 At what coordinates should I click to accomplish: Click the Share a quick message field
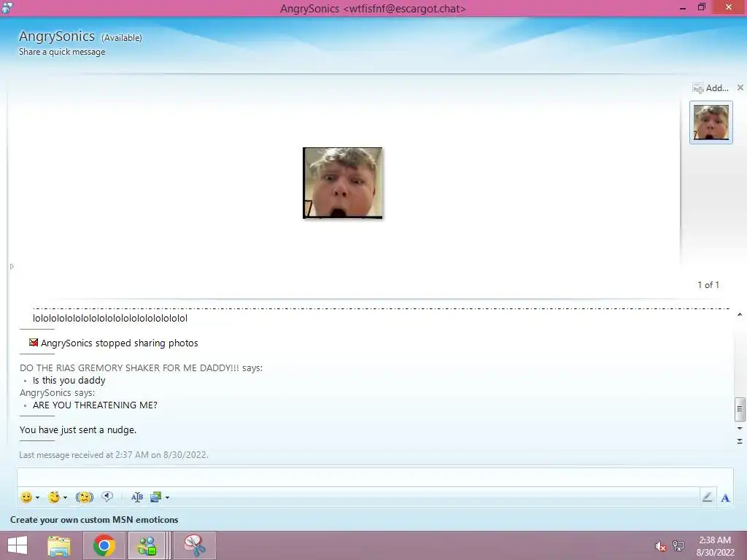pos(62,52)
